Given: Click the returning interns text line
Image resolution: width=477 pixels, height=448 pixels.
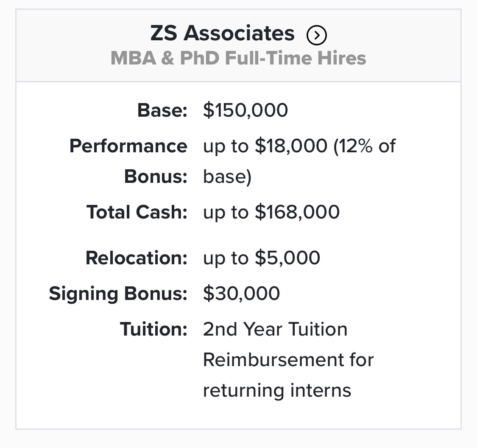Looking at the screenshot, I should click(x=277, y=390).
